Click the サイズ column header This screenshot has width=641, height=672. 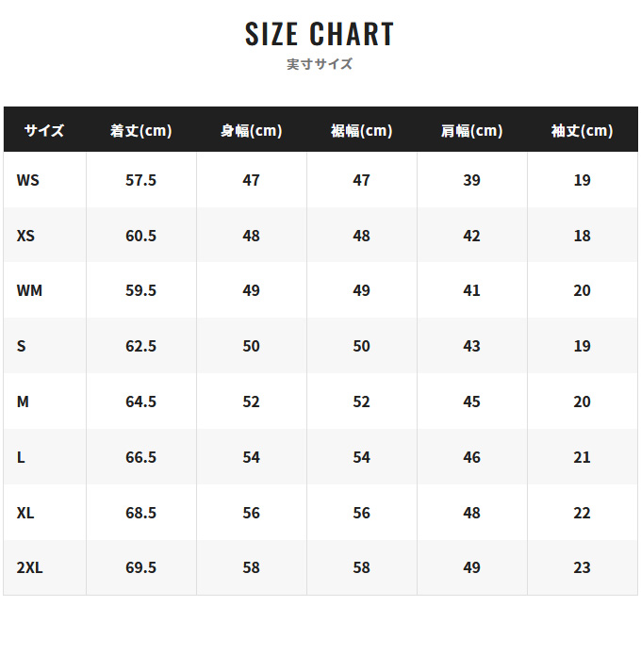pos(44,130)
